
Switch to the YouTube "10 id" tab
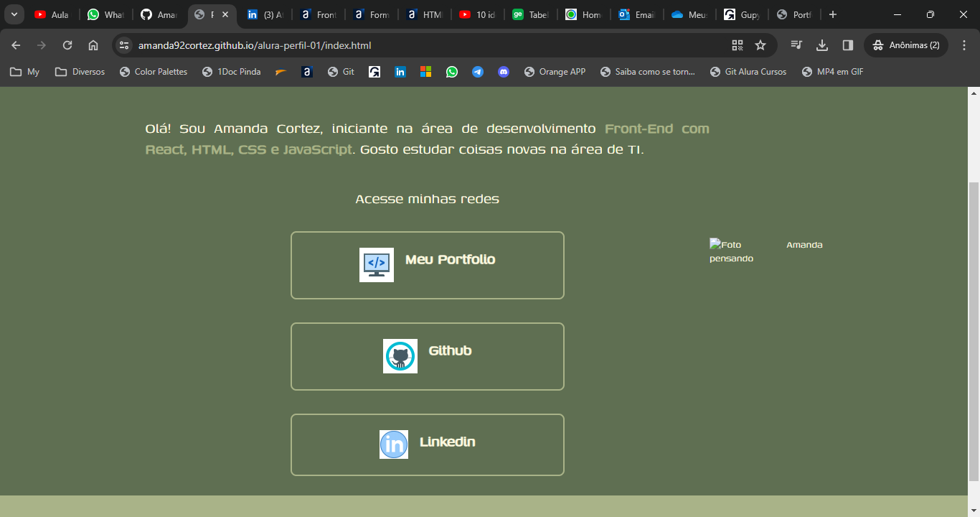(x=476, y=14)
